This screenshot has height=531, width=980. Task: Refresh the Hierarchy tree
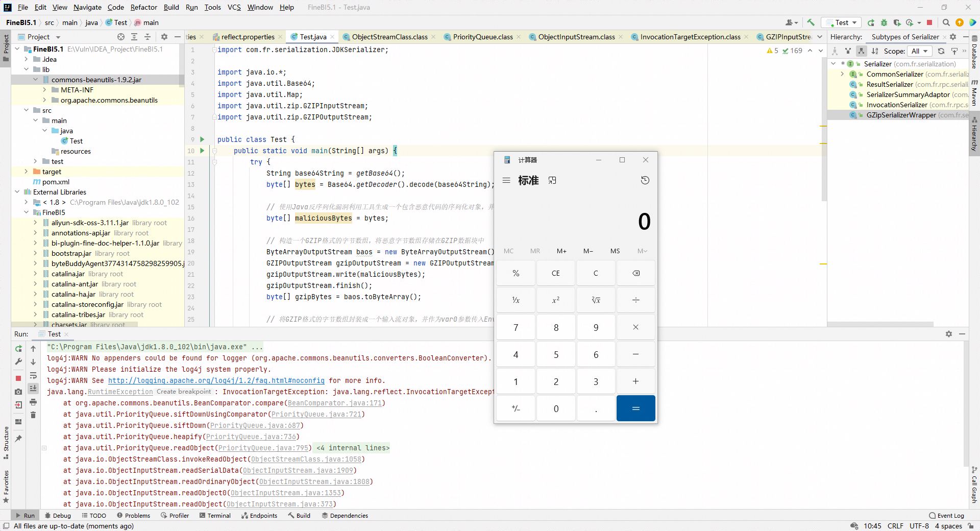[941, 51]
